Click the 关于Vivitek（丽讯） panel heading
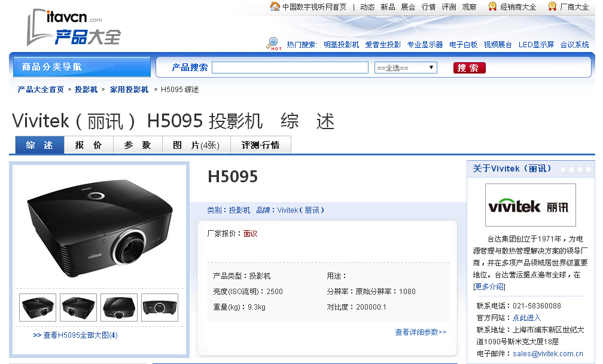Image resolution: width=603 pixels, height=364 pixels. (x=512, y=169)
